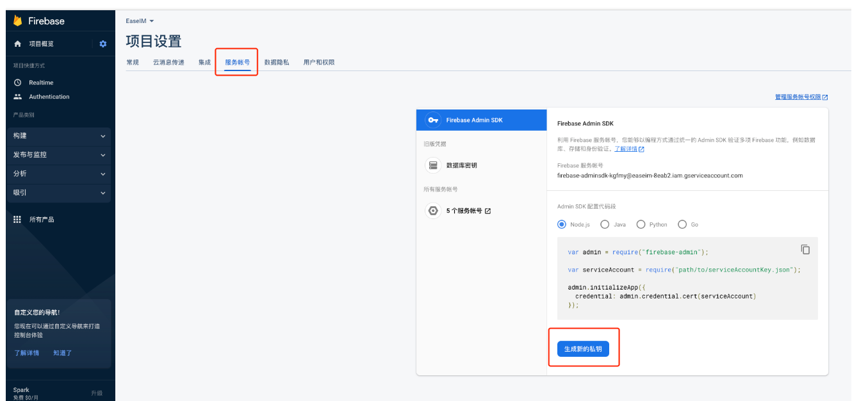Copy the Admin SDK code snippet

[805, 249]
